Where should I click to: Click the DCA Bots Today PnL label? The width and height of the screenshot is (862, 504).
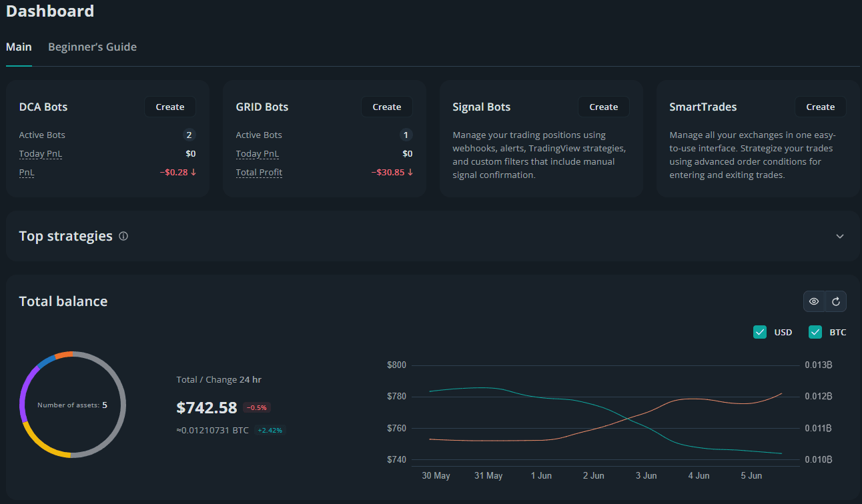coord(41,154)
